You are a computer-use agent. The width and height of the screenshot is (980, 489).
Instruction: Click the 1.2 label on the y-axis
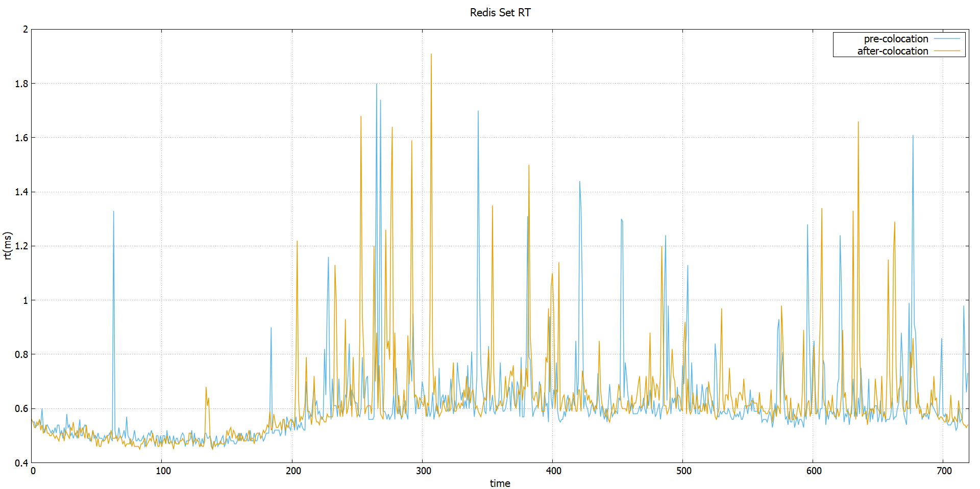coord(21,245)
